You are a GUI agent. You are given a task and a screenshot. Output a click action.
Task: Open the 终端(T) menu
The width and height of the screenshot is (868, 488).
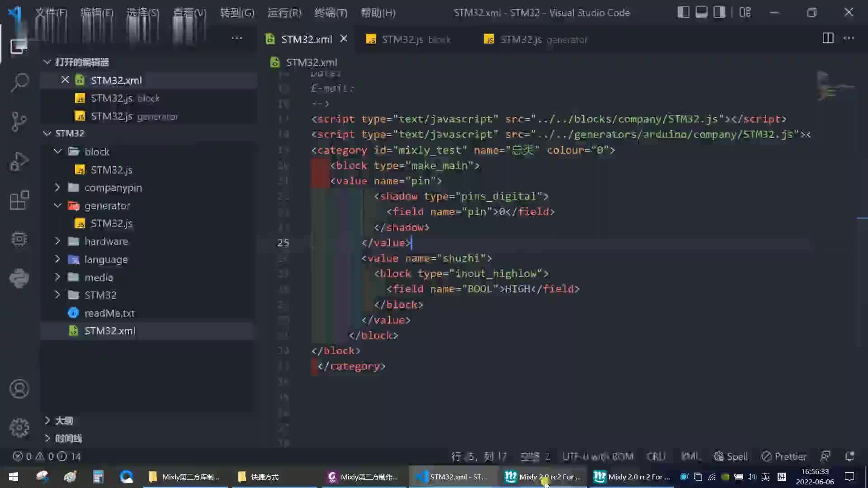click(x=331, y=13)
